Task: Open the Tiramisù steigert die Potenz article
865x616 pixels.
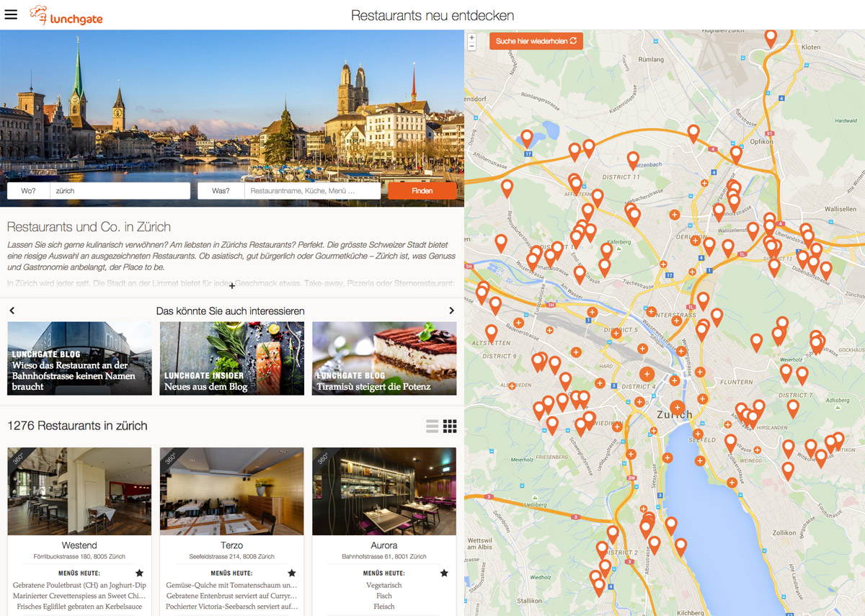Action: [384, 359]
